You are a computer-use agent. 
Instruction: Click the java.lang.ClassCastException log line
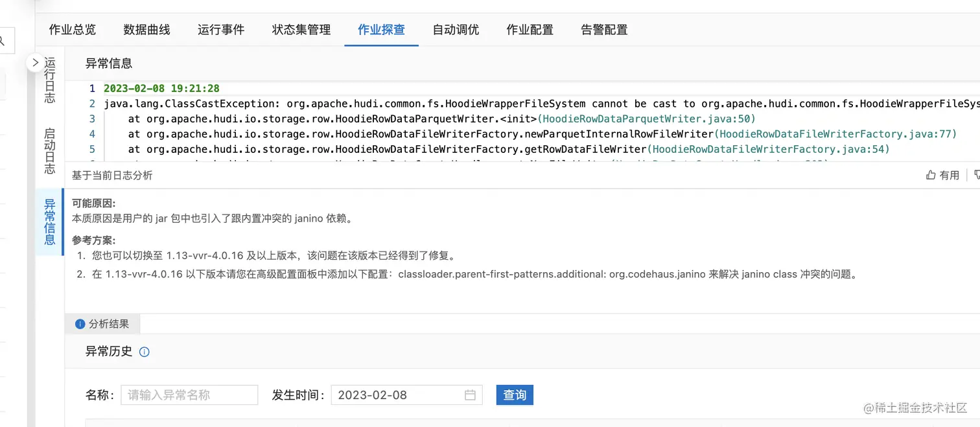541,104
